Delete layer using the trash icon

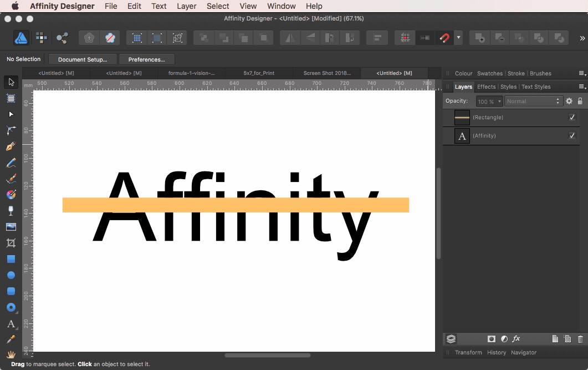pyautogui.click(x=580, y=339)
